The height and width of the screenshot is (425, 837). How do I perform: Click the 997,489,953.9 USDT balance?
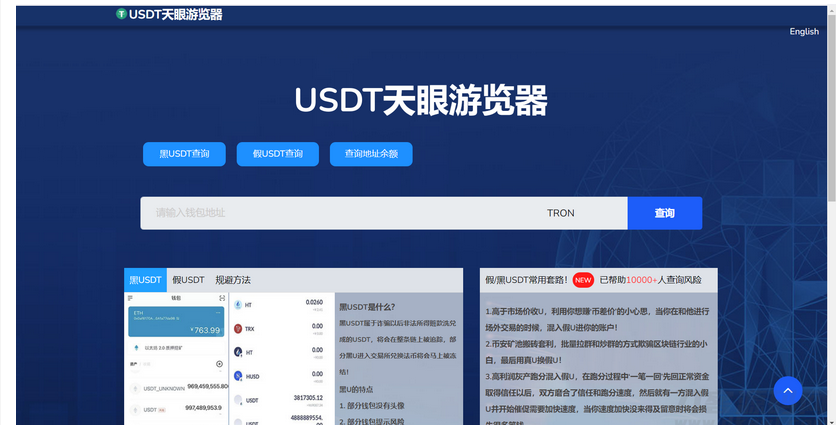click(203, 408)
